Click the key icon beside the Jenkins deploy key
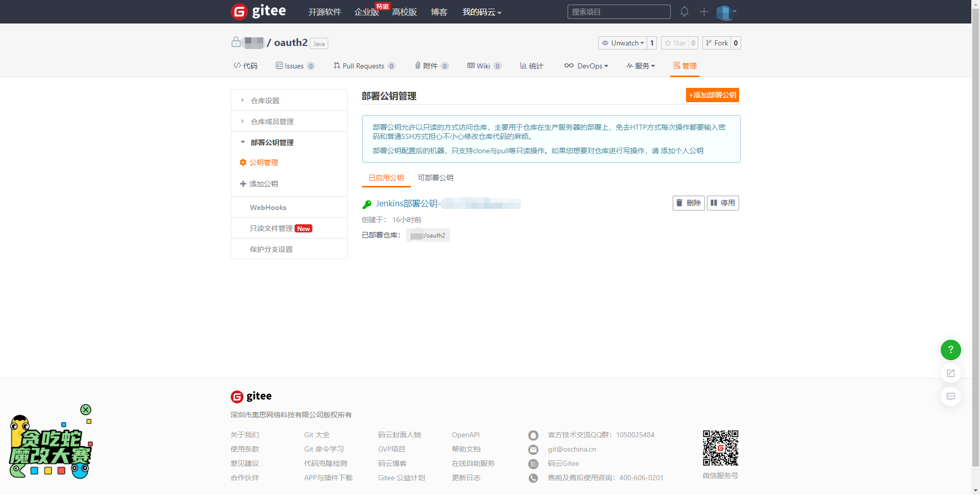The height and width of the screenshot is (495, 980). (x=366, y=204)
